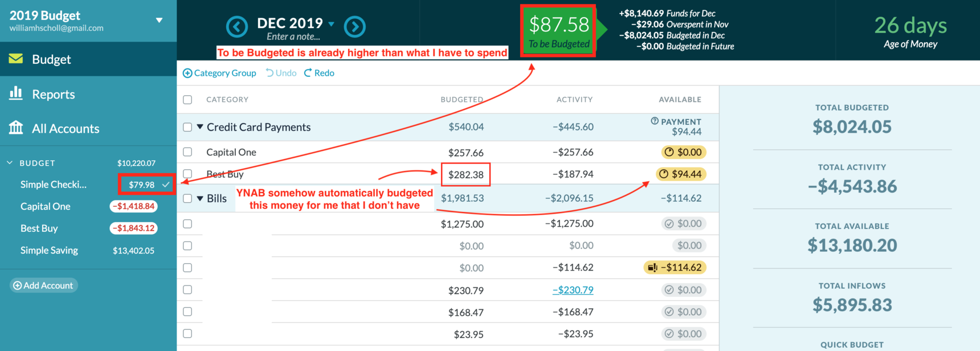Click the Best Buy $94.44 available pill

coord(681,174)
